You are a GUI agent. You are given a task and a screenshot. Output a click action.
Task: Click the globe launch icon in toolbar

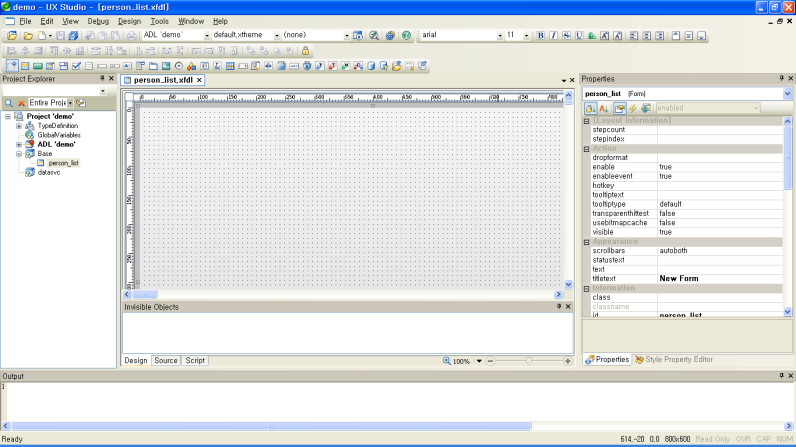(390, 36)
